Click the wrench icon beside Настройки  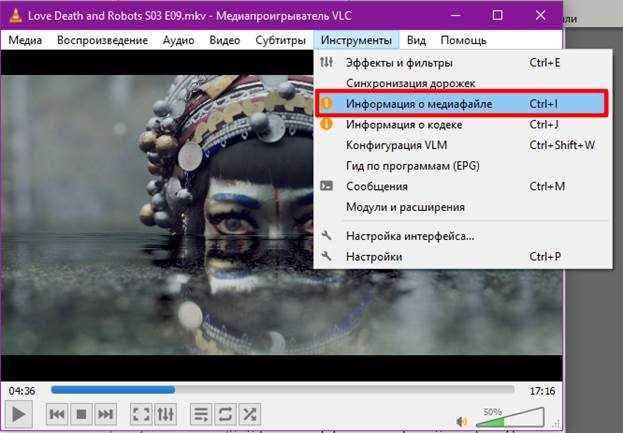click(x=326, y=256)
